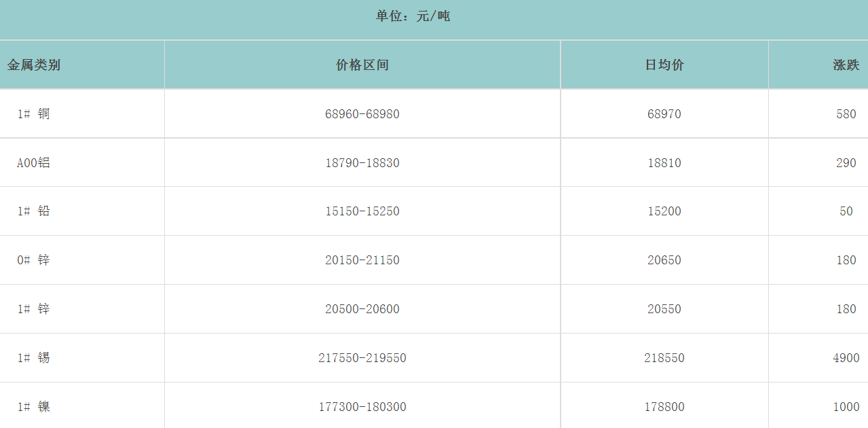Click the copper price change 580

[x=846, y=114]
